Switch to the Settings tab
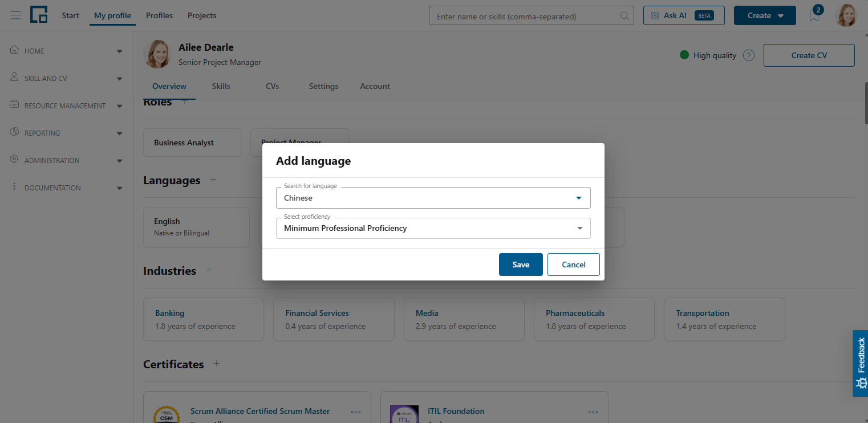868x423 pixels. 323,86
